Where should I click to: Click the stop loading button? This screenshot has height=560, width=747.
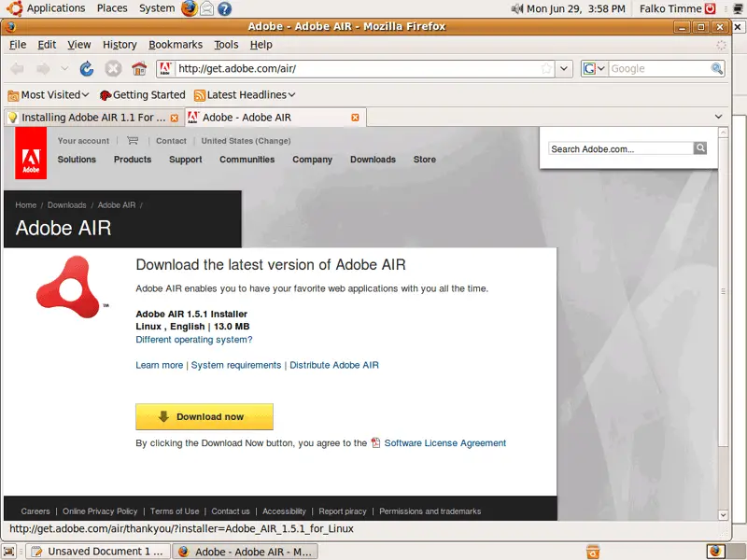[113, 69]
